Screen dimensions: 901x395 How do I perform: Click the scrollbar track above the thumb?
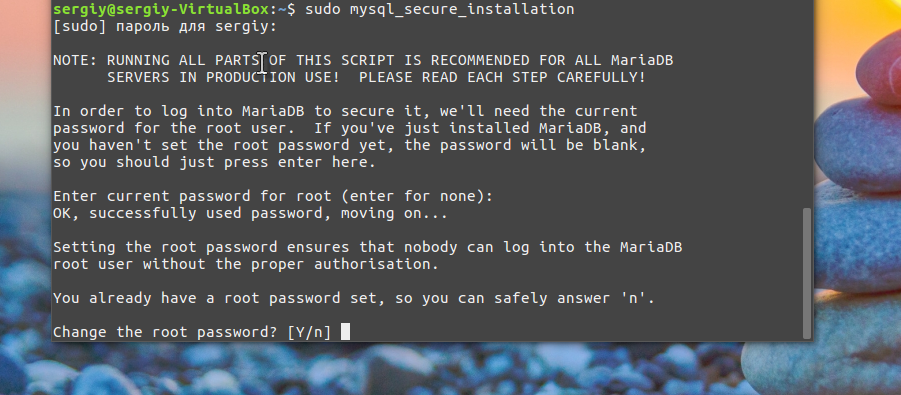click(807, 103)
